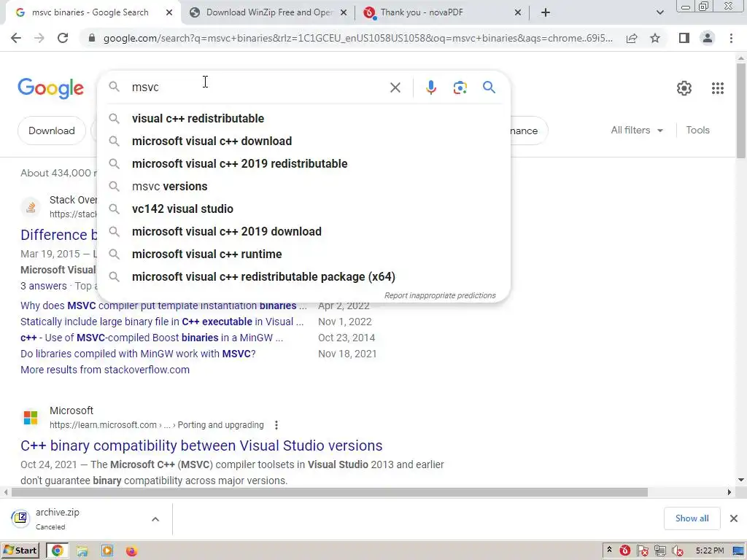Open the Google apps grid

coord(718,88)
